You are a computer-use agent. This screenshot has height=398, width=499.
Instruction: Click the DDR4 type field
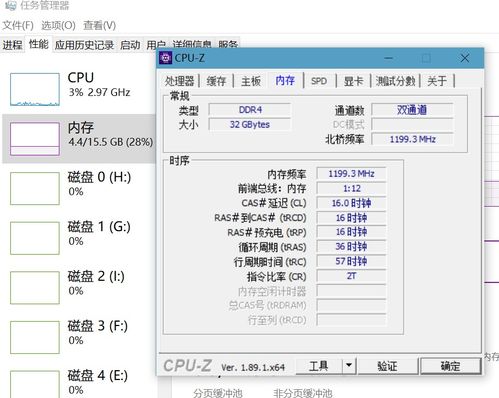pyautogui.click(x=250, y=110)
